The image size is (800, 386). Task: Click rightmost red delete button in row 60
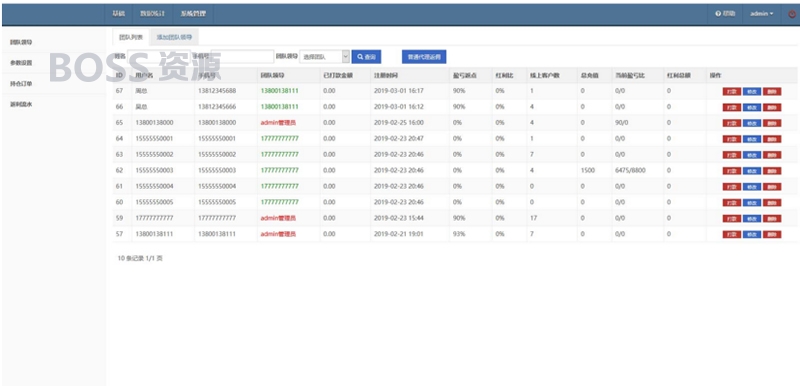(x=772, y=202)
